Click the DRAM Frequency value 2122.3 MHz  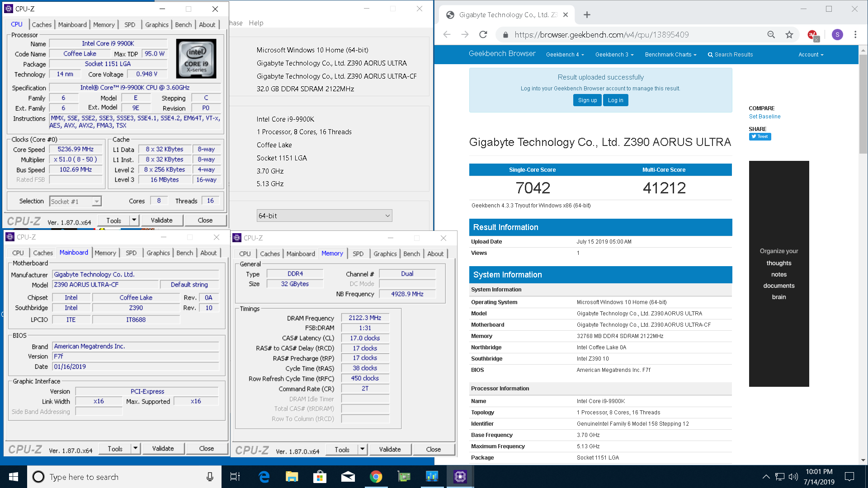pos(365,318)
